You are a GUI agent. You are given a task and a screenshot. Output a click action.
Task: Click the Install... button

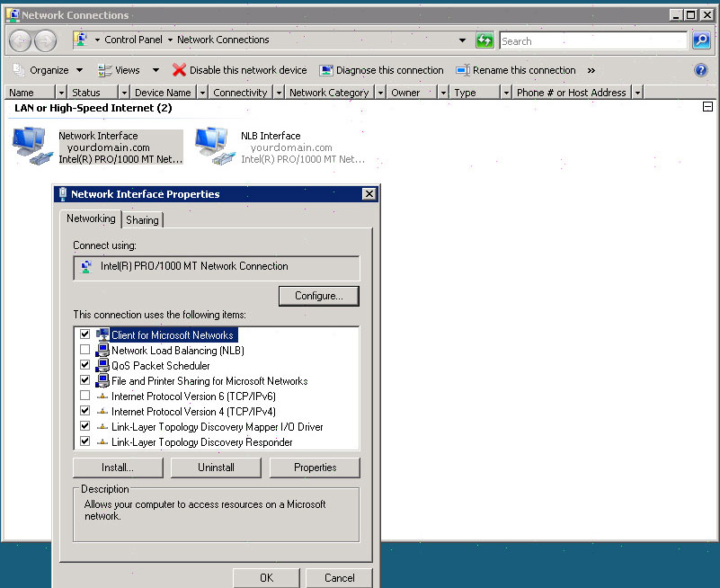118,468
